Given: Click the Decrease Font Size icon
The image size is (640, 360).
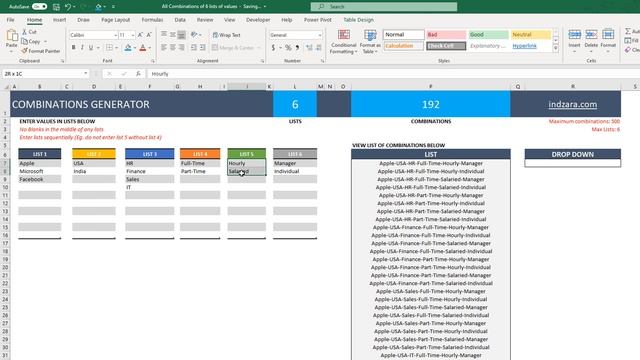Looking at the screenshot, I should click(x=149, y=35).
